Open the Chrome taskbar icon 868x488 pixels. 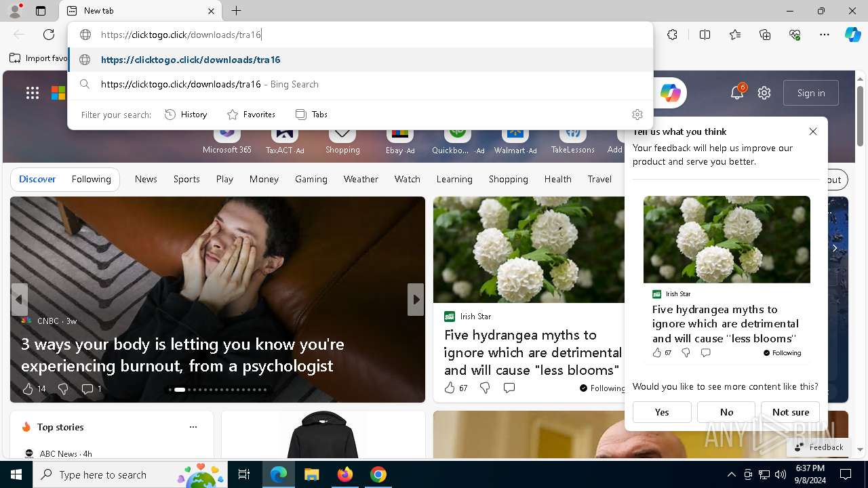(x=378, y=474)
